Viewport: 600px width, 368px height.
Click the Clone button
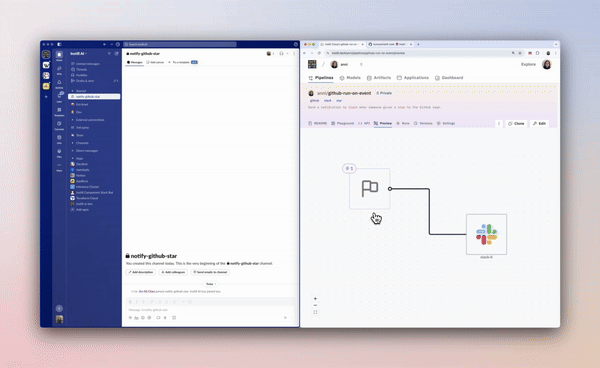[516, 123]
